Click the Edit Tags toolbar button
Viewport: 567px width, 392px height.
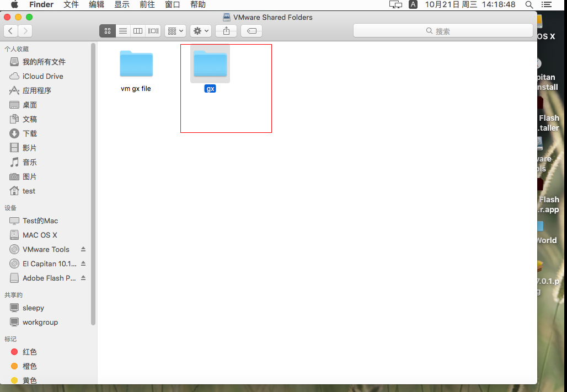[x=252, y=31]
